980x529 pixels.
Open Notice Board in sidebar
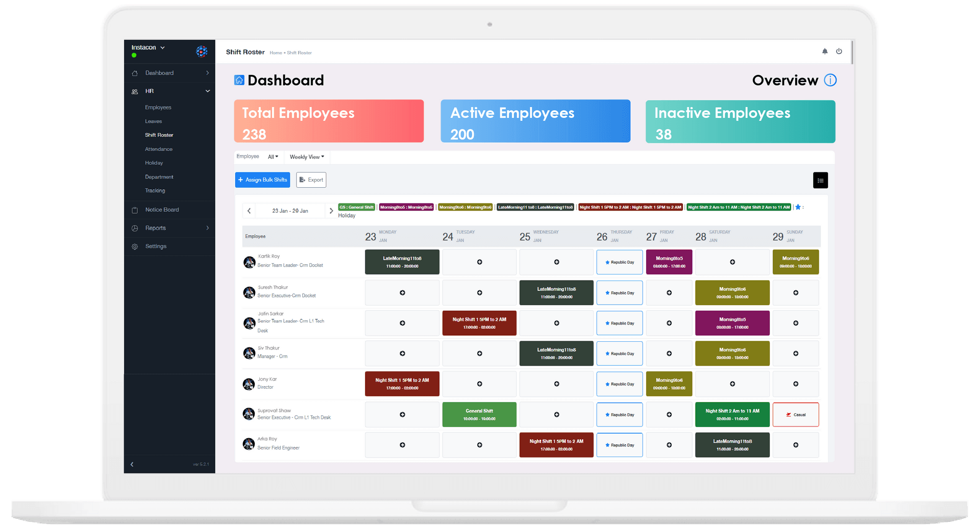(169, 210)
